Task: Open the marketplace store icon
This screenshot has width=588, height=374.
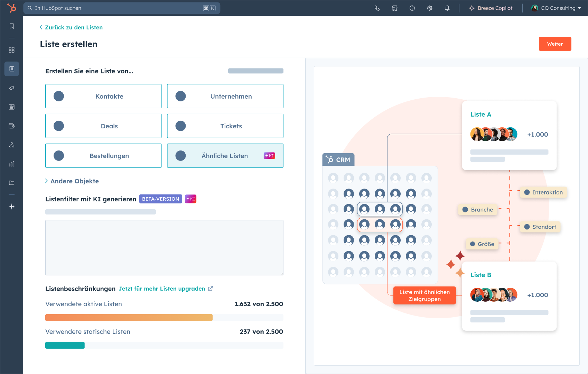Action: [x=395, y=8]
